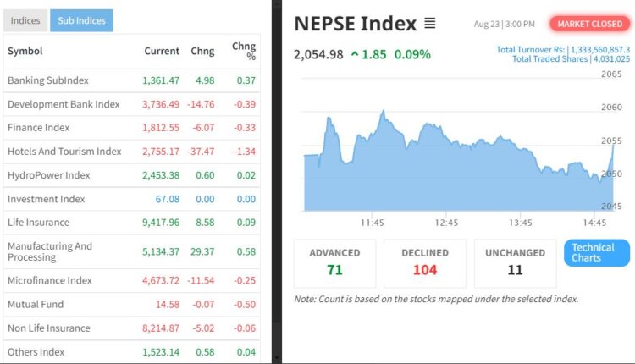Select the Sub Indices tab
The width and height of the screenshot is (635, 364).
pyautogui.click(x=81, y=21)
